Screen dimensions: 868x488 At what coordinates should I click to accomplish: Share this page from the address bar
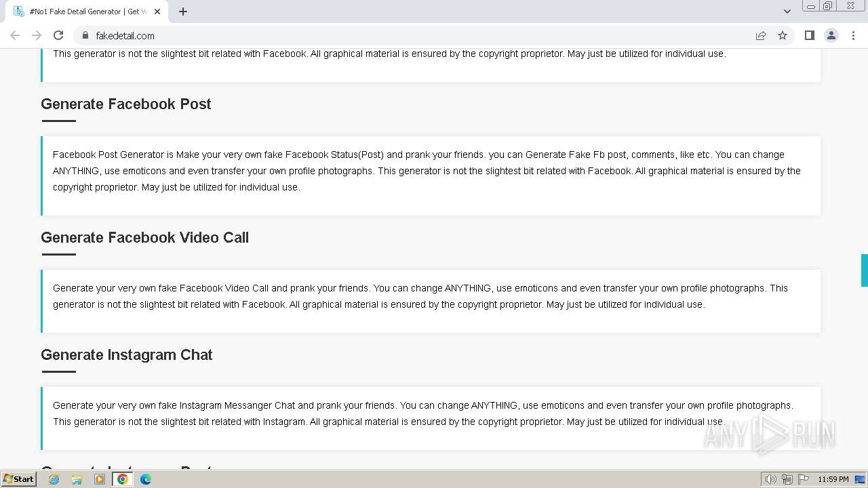click(761, 35)
